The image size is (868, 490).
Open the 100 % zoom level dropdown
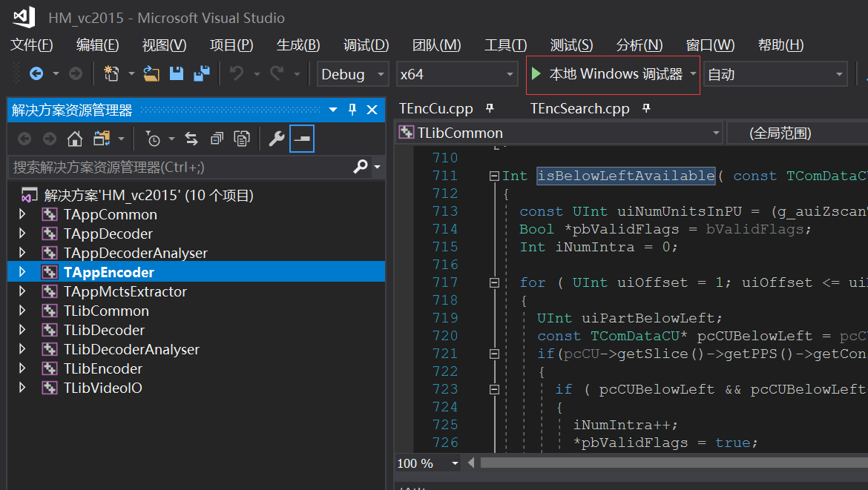click(x=428, y=463)
